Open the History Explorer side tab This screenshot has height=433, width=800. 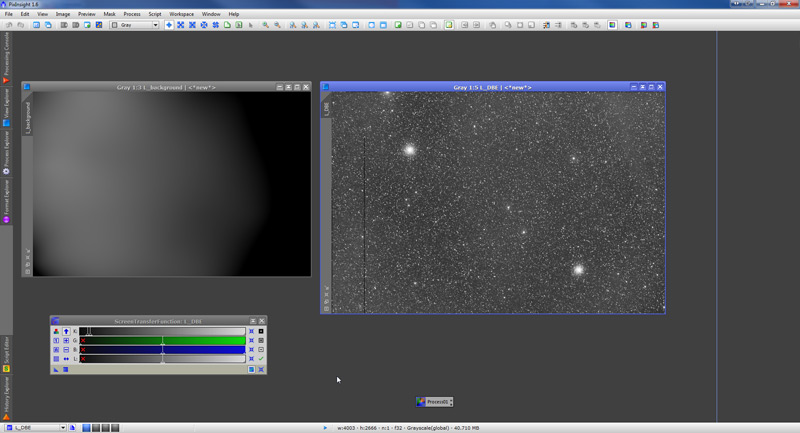(x=5, y=393)
